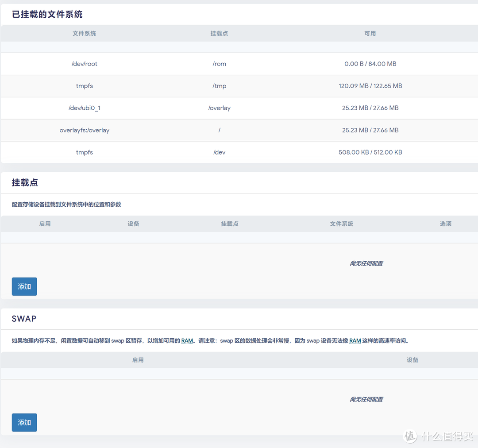Viewport: 478px width, 448px height.
Task: Click the 挂载点 section title
Action: tap(25, 182)
